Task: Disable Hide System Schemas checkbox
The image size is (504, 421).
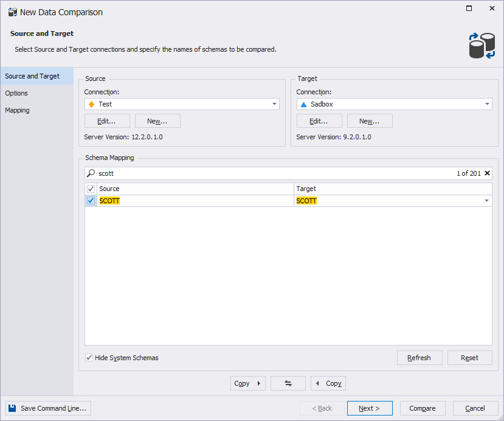Action: click(x=89, y=358)
